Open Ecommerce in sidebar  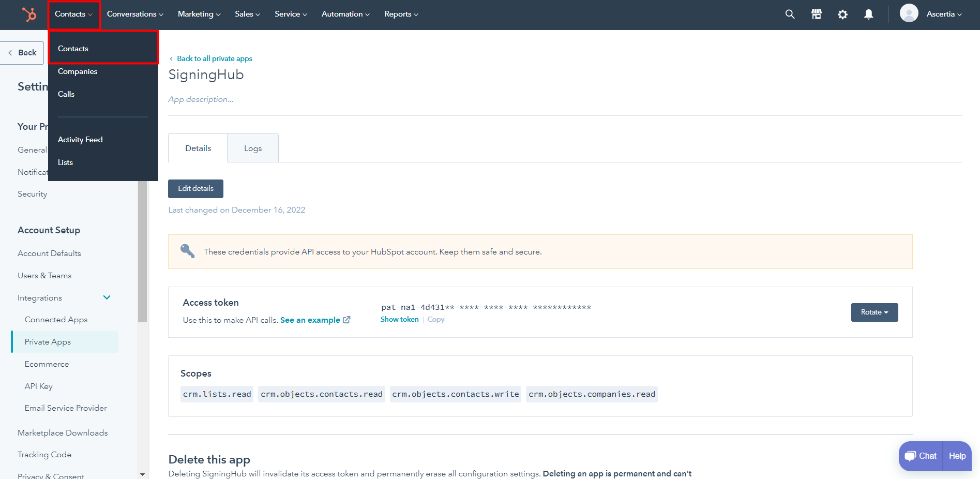click(47, 364)
